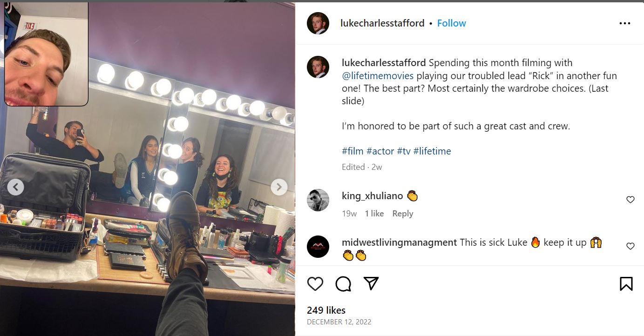Like midwestlivingmanagment's comment
The image size is (644, 336).
click(630, 246)
